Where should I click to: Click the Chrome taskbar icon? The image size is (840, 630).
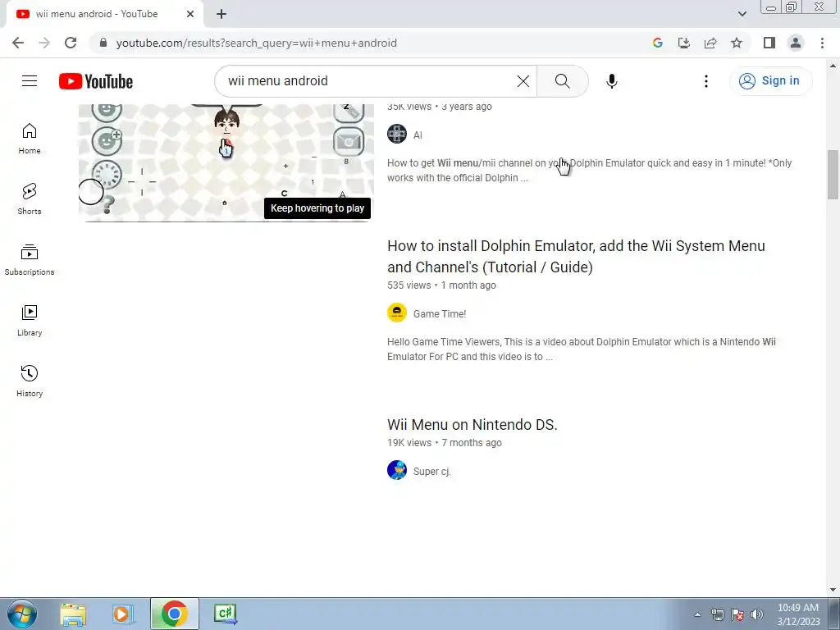click(174, 614)
